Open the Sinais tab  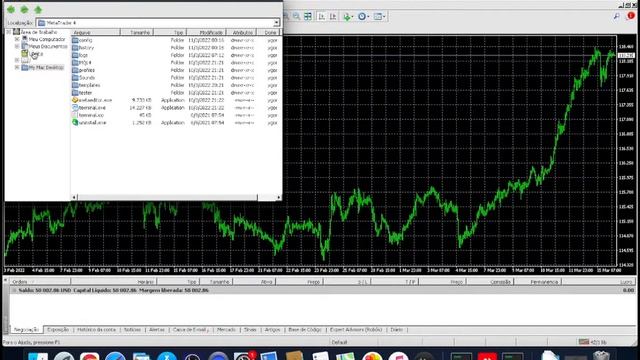250,329
